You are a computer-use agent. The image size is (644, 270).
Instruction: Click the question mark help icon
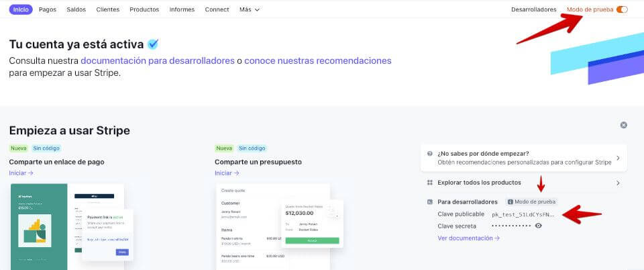(430, 153)
